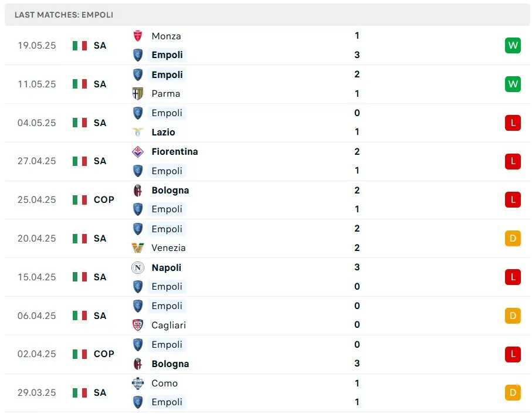Click the Parma club crest icon
Screen dimensions: 532x414
pyautogui.click(x=138, y=93)
